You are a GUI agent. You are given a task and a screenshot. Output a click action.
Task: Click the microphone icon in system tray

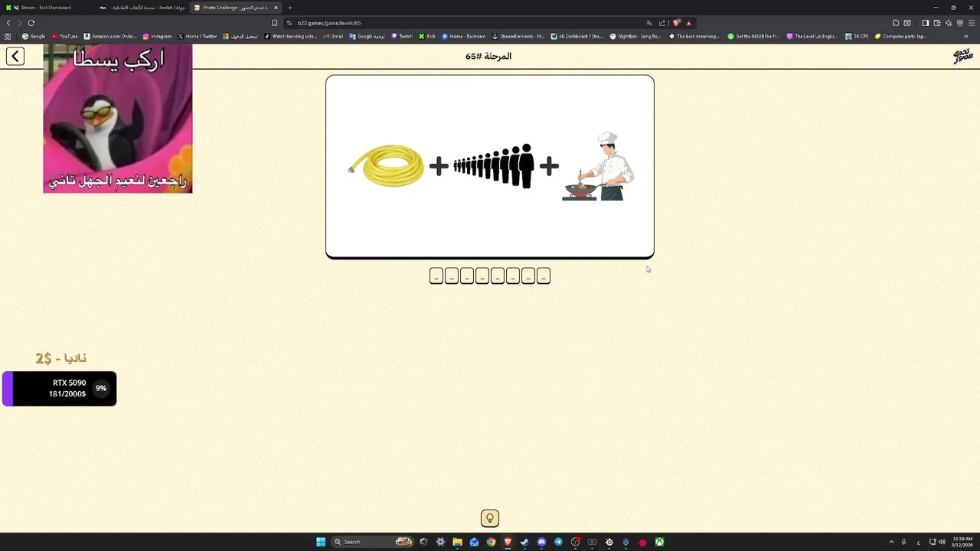[x=903, y=542]
